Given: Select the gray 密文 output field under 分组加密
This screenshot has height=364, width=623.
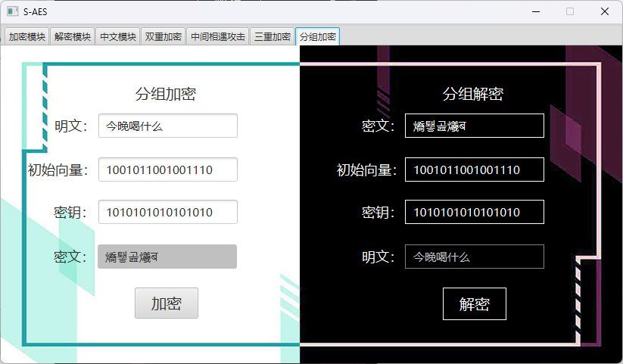Looking at the screenshot, I should (167, 257).
